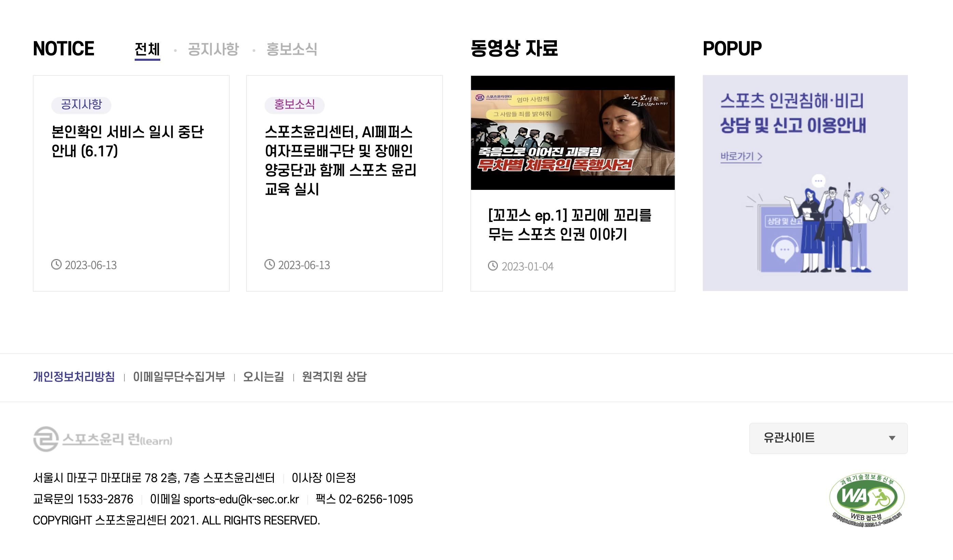Open the AI페퍼스 스포츠 윤리 교육 article
The height and width of the screenshot is (560, 953).
(340, 160)
